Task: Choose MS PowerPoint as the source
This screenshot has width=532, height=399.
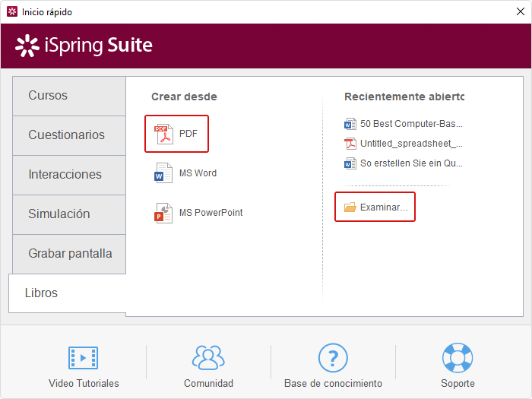Action: click(211, 213)
